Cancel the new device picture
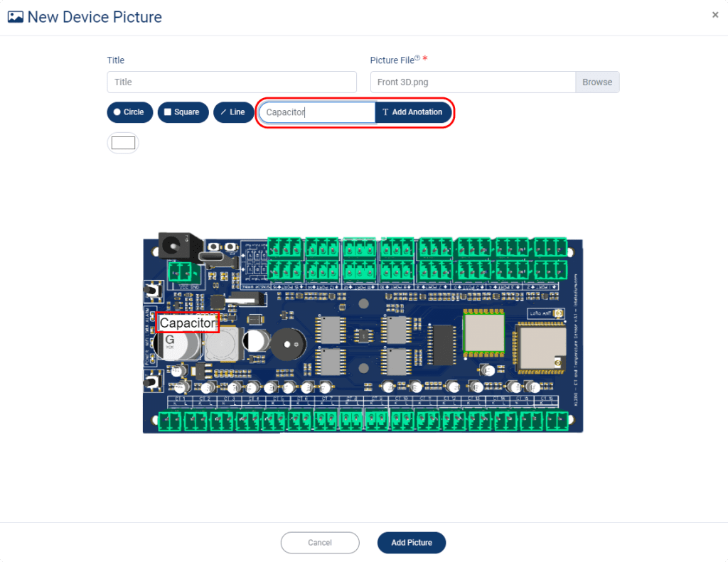 coord(320,543)
